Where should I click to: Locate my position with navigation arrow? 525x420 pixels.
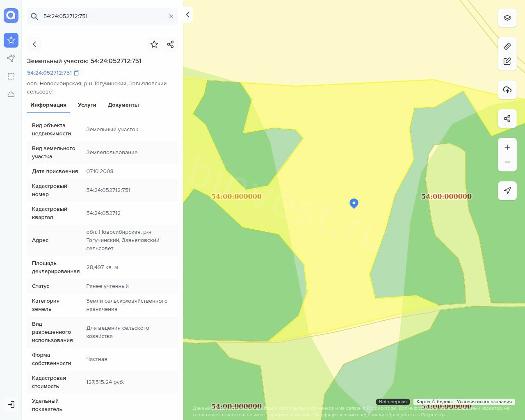[x=507, y=191]
